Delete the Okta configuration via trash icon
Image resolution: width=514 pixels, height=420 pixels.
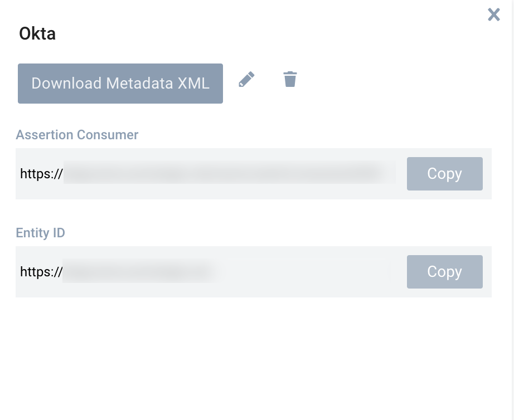pos(290,79)
